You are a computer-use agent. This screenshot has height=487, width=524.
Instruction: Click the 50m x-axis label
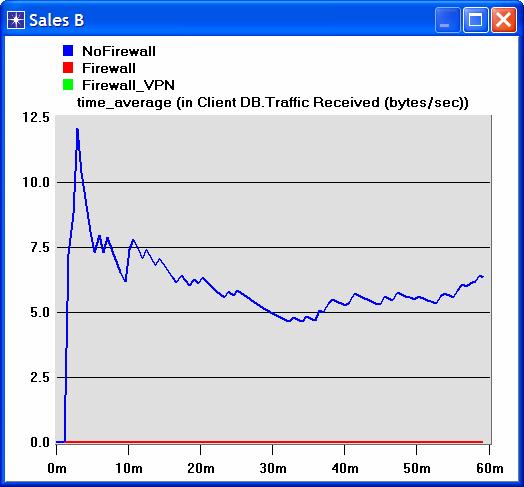(x=417, y=468)
